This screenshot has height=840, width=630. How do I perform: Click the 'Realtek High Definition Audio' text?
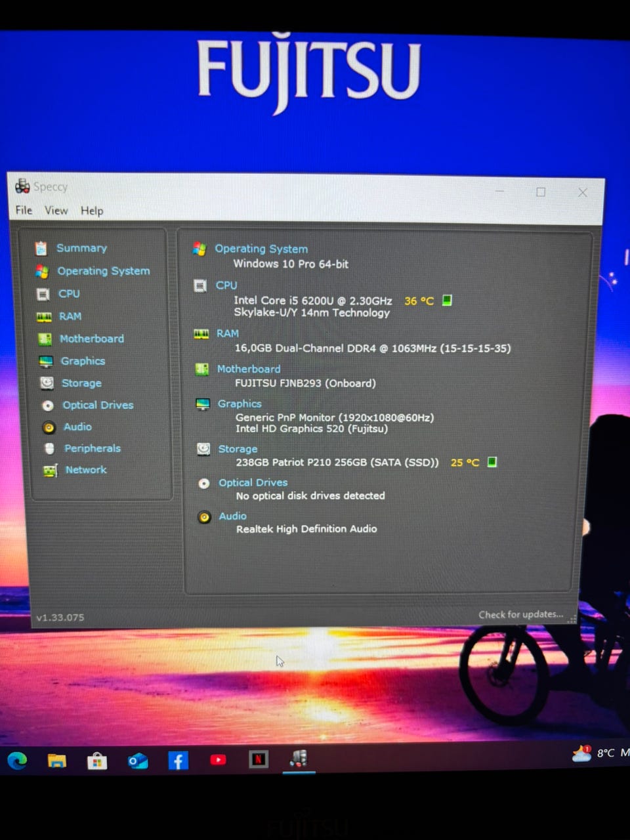pos(306,529)
